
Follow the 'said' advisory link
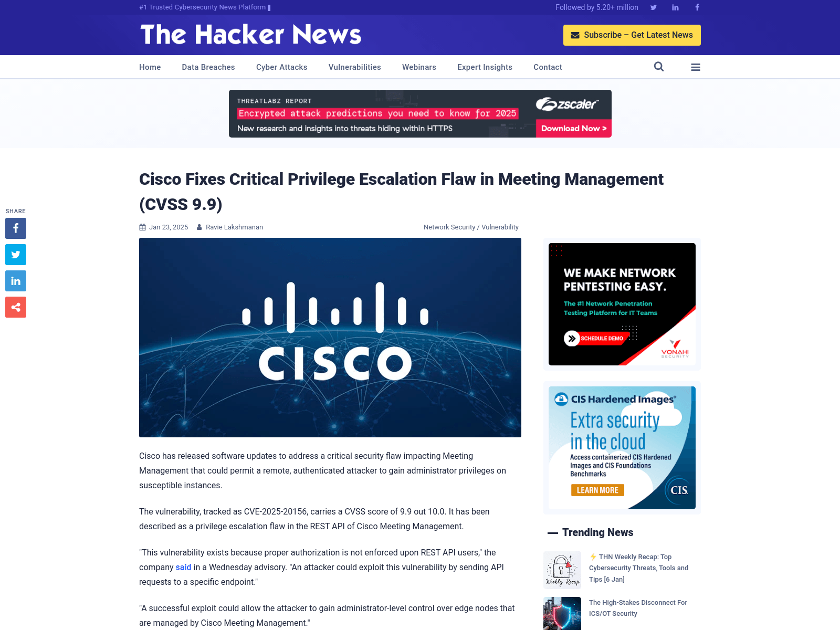[183, 567]
